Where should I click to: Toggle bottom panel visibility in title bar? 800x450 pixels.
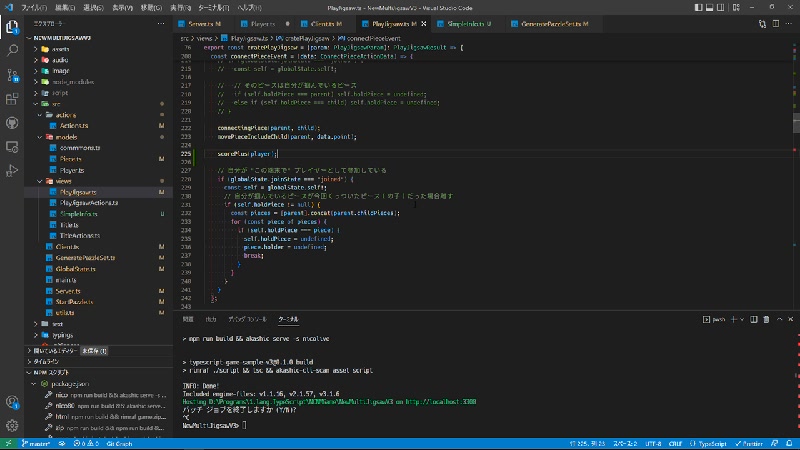(710, 8)
